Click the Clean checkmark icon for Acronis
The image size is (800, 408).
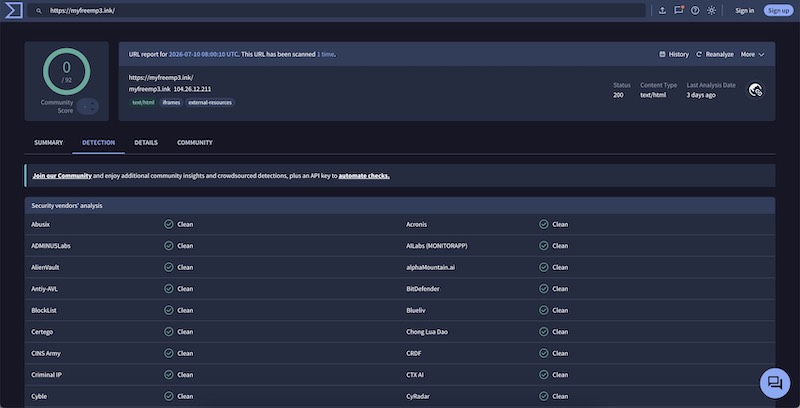pos(543,224)
